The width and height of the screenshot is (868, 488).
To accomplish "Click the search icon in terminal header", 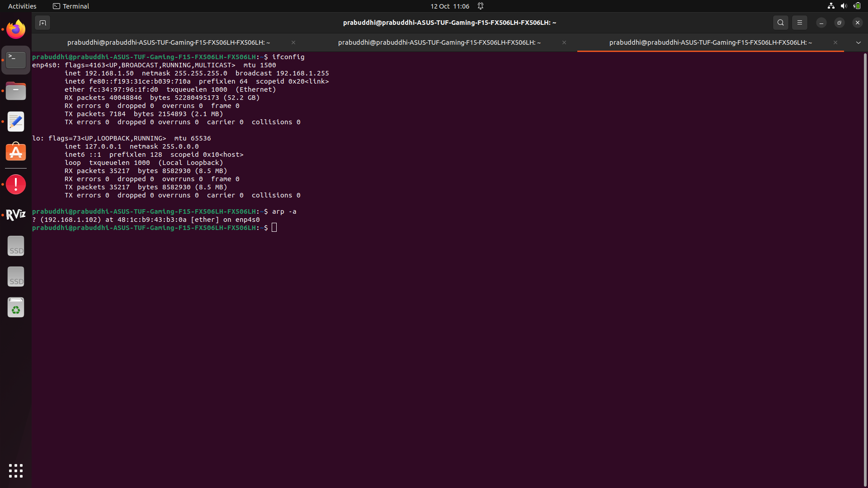I will point(780,22).
